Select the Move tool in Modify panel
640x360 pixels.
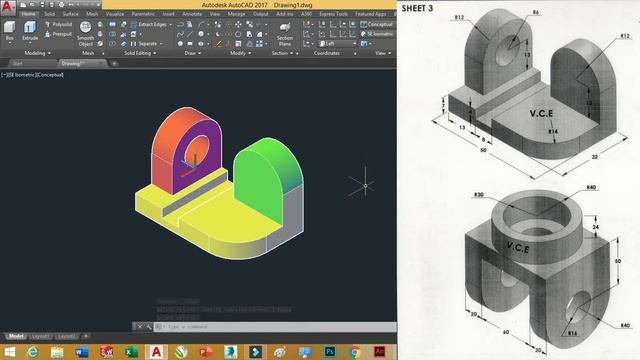[238, 24]
